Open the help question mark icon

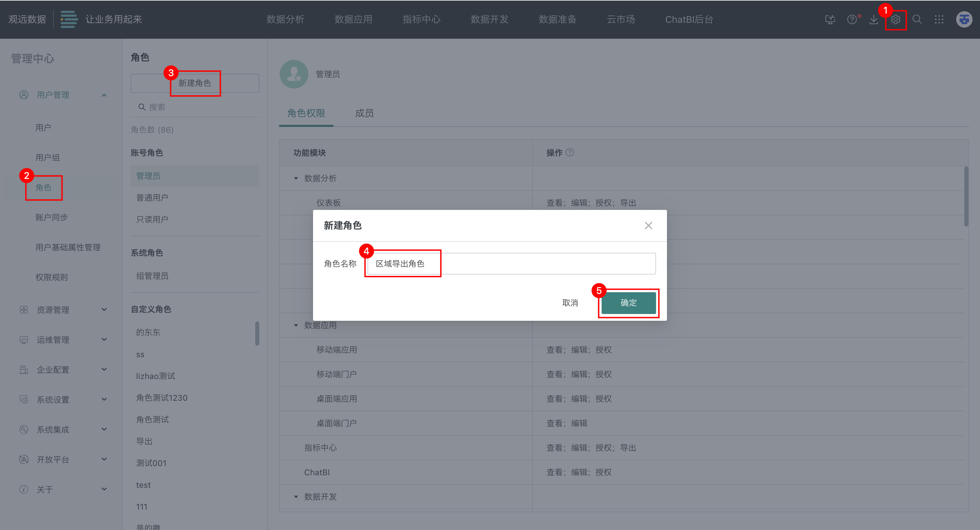point(852,20)
